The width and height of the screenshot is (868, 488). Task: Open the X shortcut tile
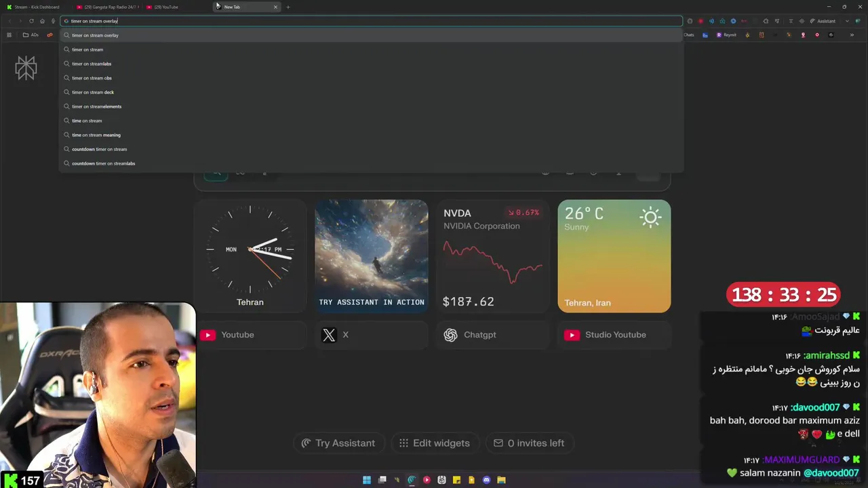pyautogui.click(x=372, y=335)
